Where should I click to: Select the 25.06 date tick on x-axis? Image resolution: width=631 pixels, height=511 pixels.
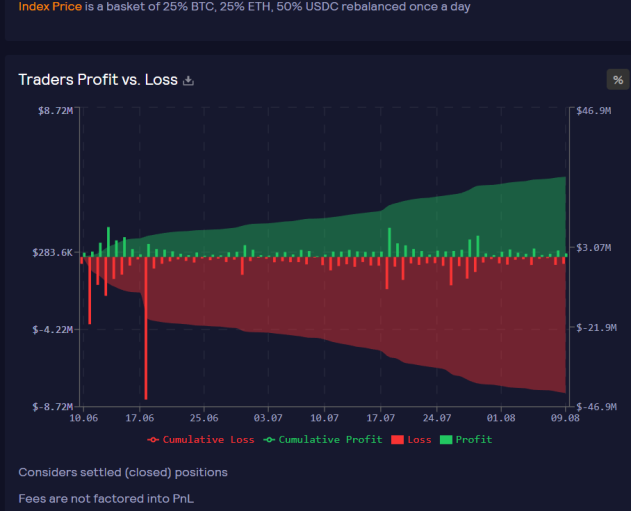(204, 418)
